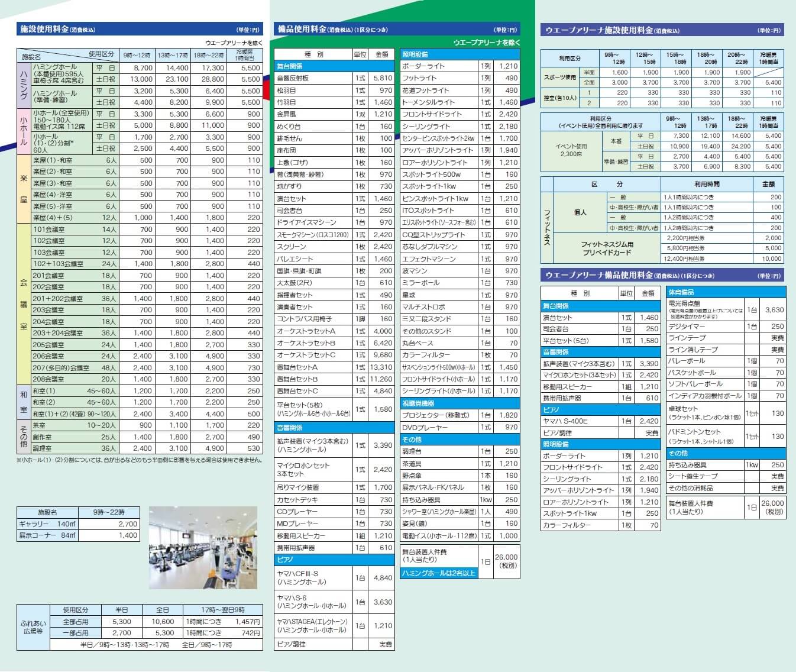Select the 視聴覚機器 section header

click(460, 403)
